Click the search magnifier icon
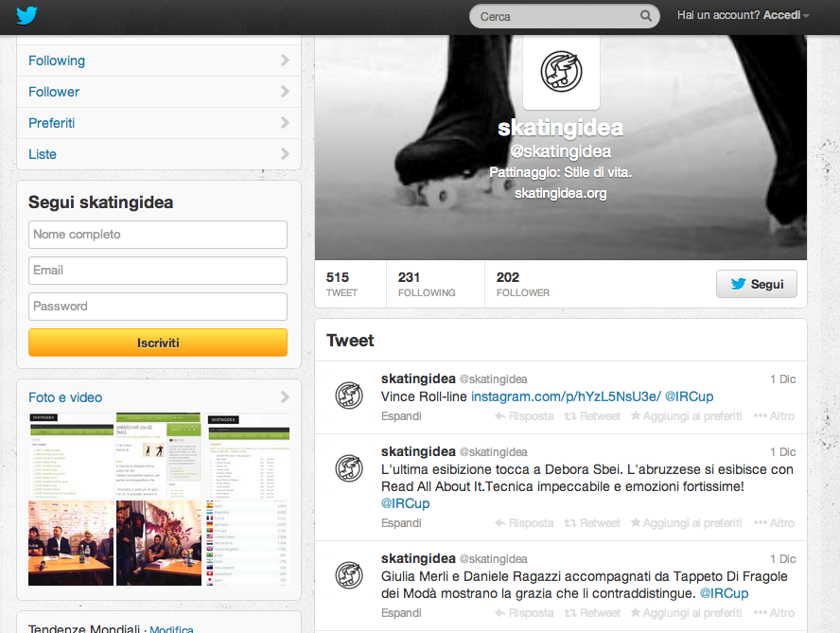 pyautogui.click(x=646, y=16)
